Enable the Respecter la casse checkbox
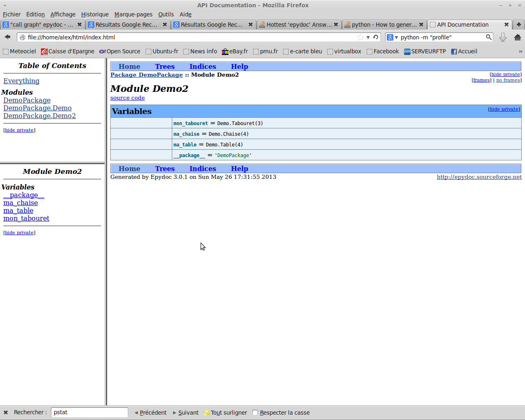The image size is (525, 420). [x=255, y=413]
